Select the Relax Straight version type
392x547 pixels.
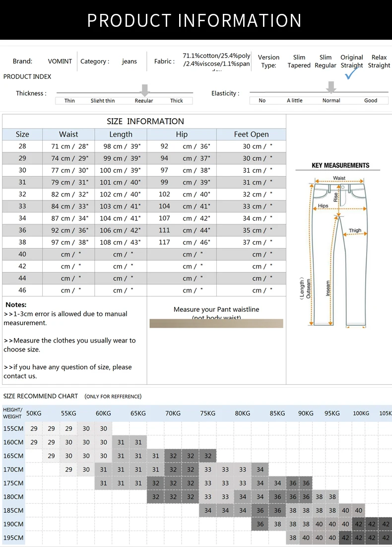pyautogui.click(x=379, y=61)
